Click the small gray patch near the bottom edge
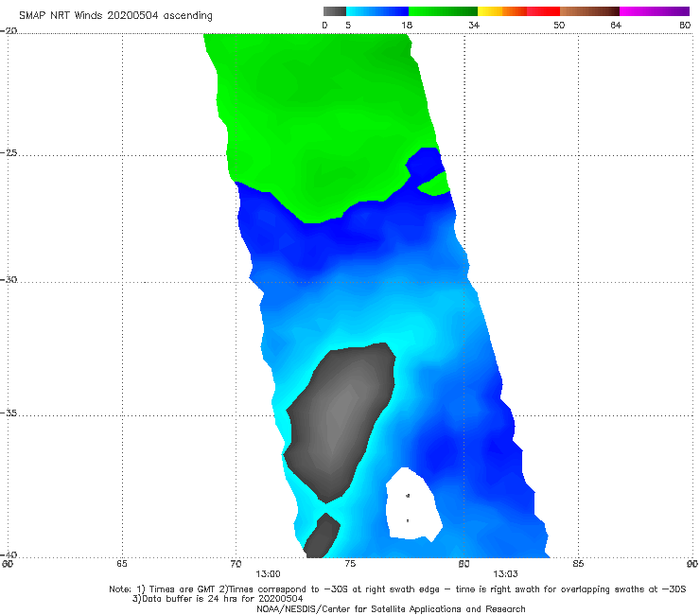This screenshot has width=700, height=615. tap(323, 536)
